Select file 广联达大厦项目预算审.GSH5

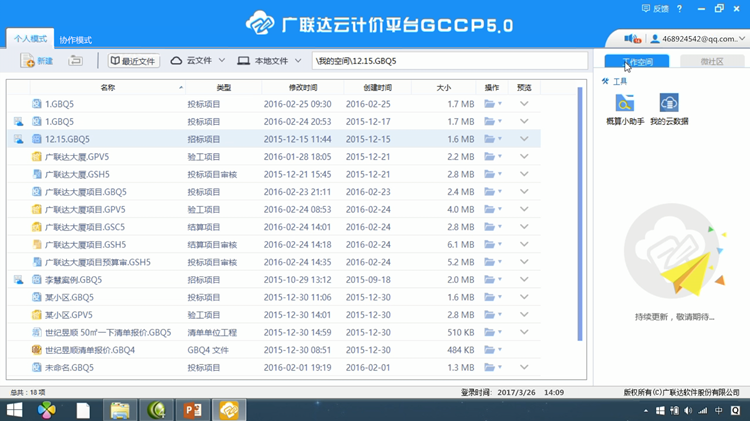(x=98, y=262)
